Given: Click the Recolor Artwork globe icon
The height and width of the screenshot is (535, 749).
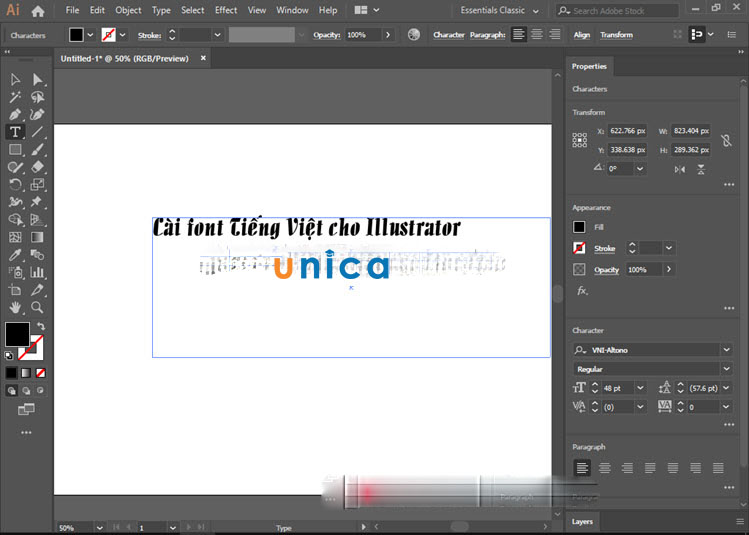Looking at the screenshot, I should point(414,34).
